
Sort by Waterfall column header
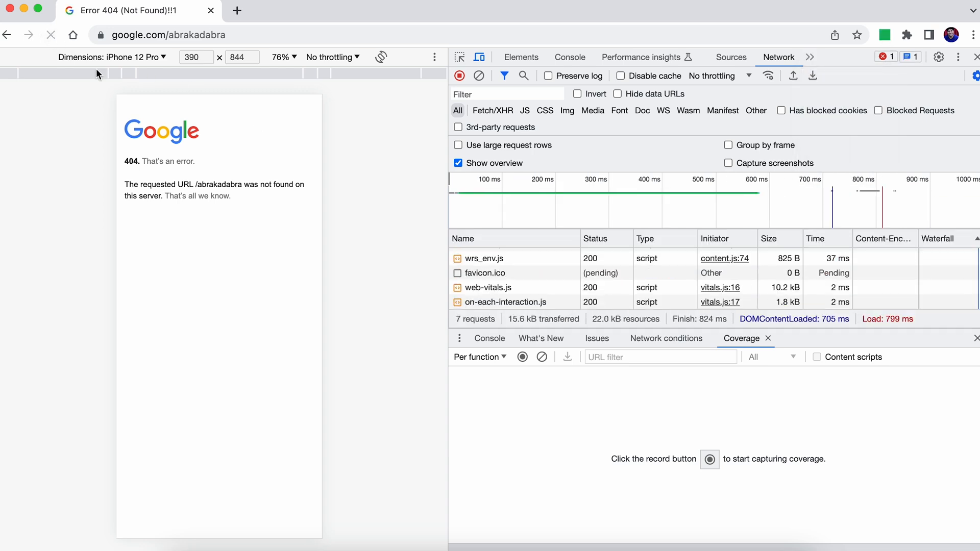pyautogui.click(x=948, y=239)
